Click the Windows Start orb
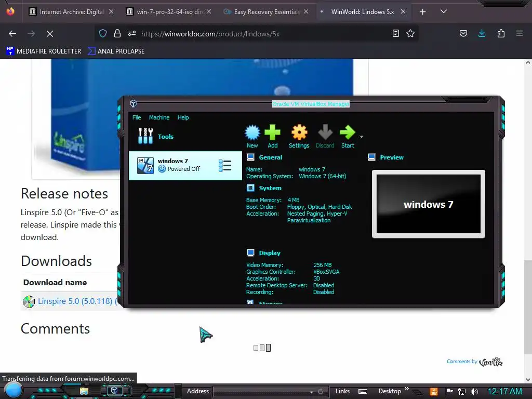The height and width of the screenshot is (399, 532). point(13,390)
